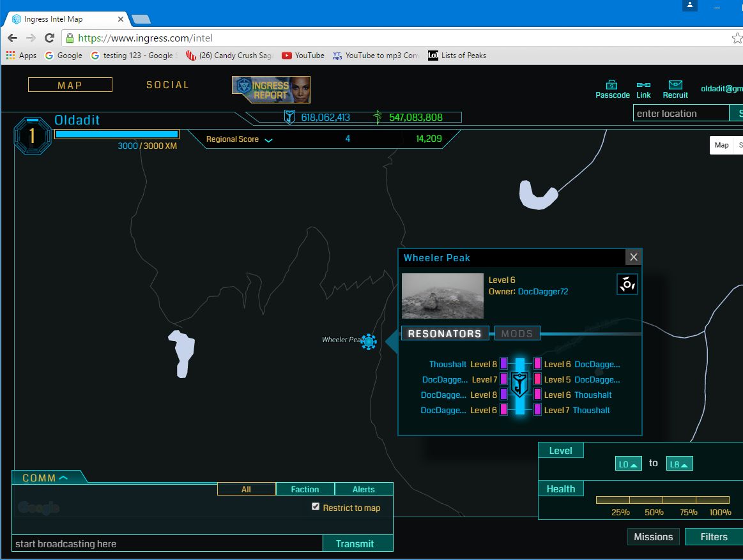Switch to the MODS tab
This screenshot has height=560, width=743.
click(517, 333)
